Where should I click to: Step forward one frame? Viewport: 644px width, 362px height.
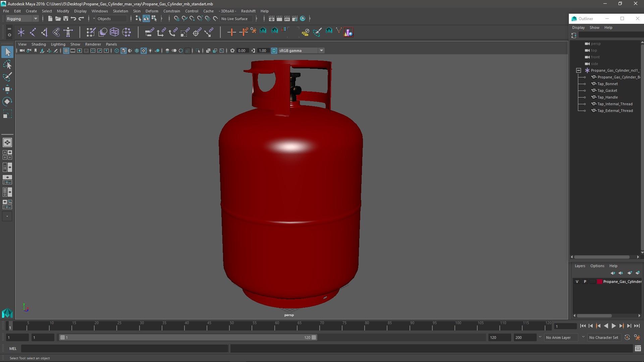629,326
